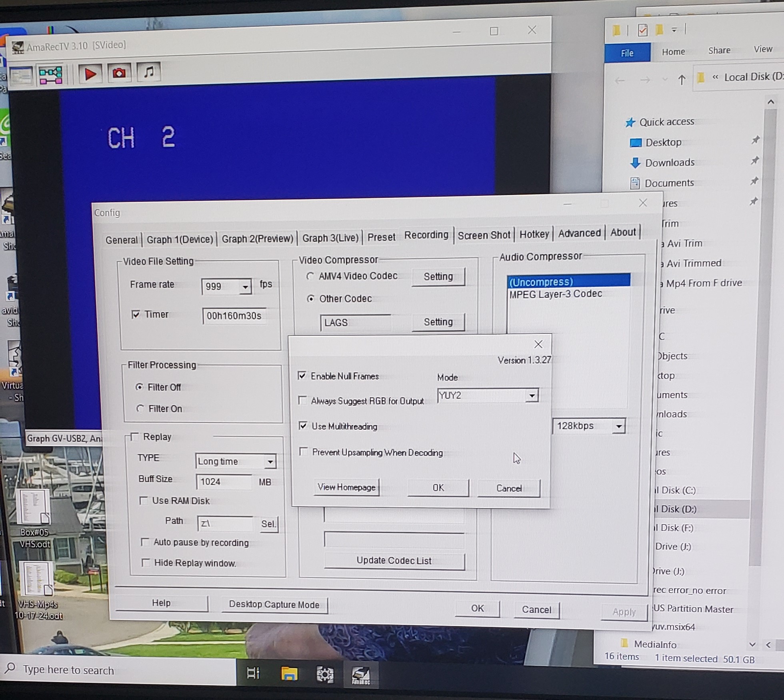Open the Screen Shot tab

(484, 235)
